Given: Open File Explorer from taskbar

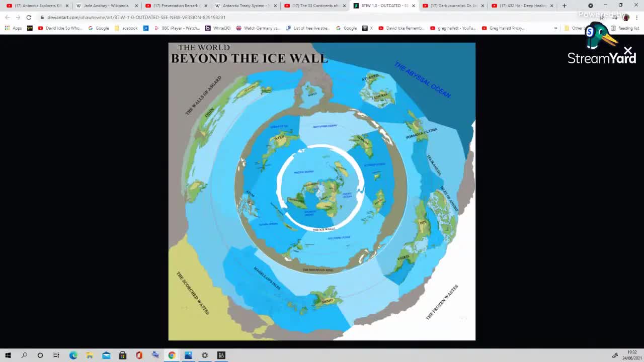Looking at the screenshot, I should (90, 355).
